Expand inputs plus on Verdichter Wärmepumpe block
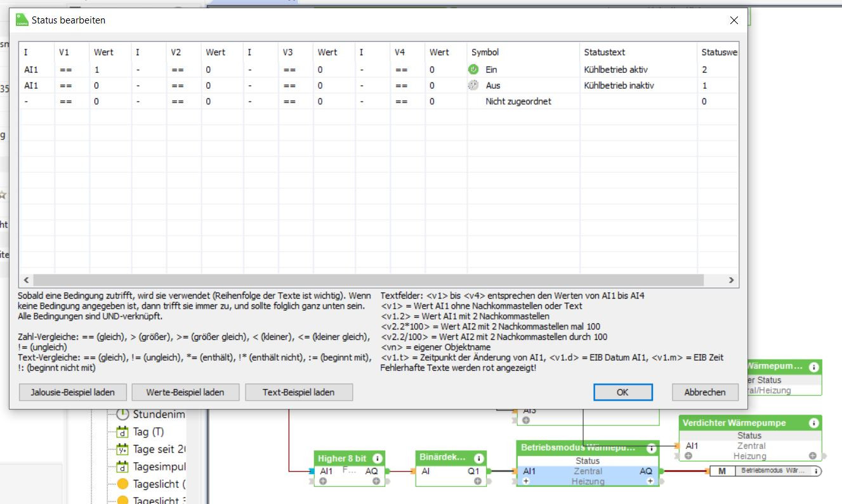Screen dimensions: 842x504 point(688,456)
